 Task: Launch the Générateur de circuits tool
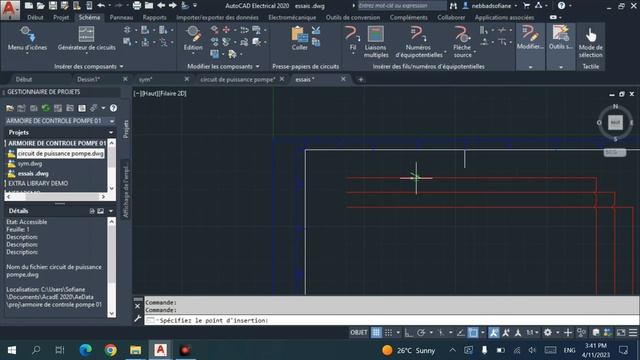(86, 39)
